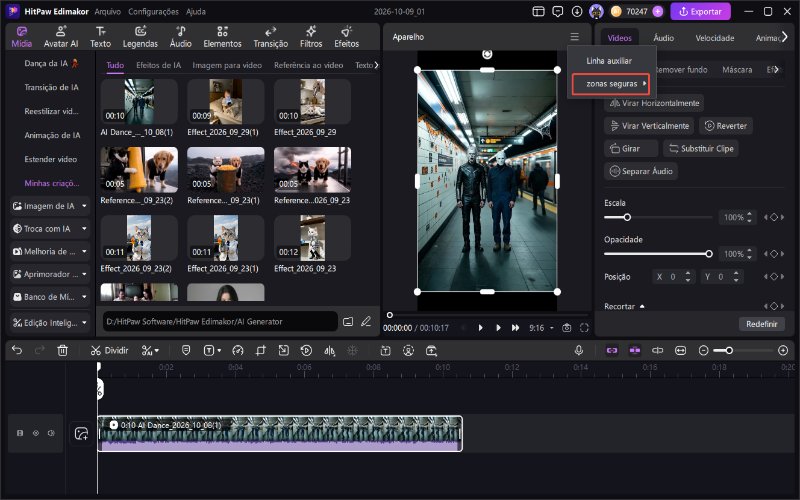The image size is (800, 500).
Task: Click the edit pencil next to file path
Action: point(366,321)
